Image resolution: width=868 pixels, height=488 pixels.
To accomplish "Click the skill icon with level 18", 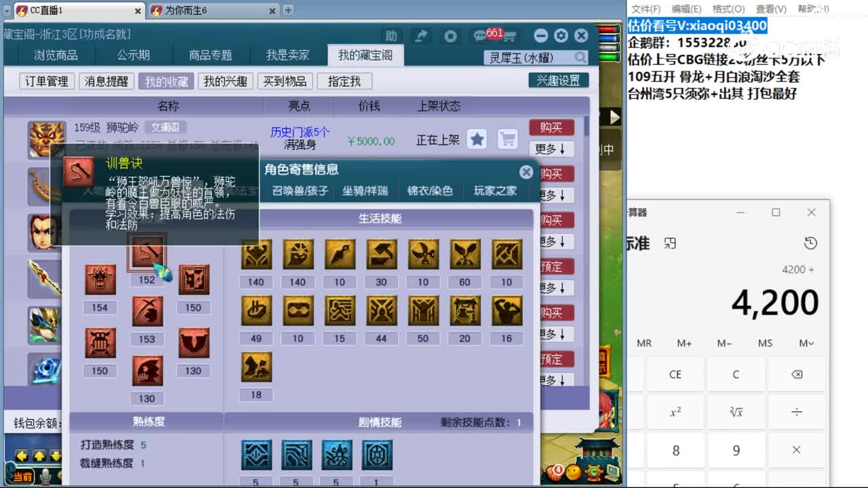I will [256, 368].
